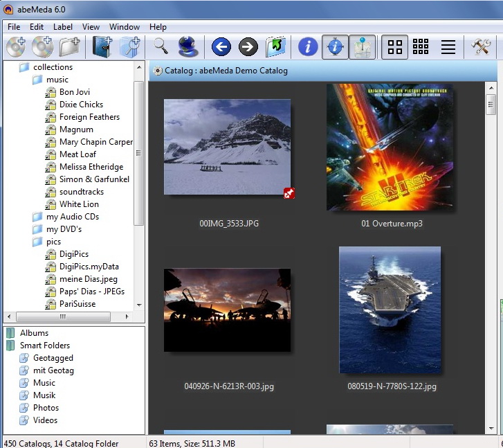This screenshot has width=503, height=448.
Task: Click the add folder toolbar icon
Action: click(x=69, y=47)
